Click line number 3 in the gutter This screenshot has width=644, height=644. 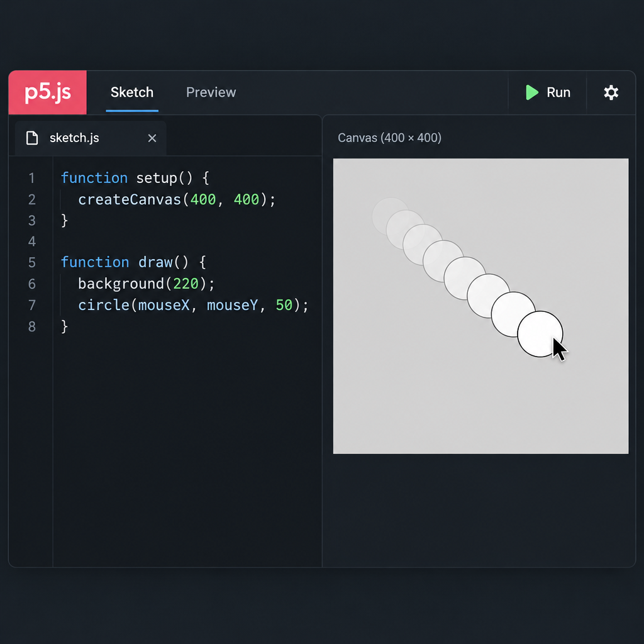click(x=31, y=221)
